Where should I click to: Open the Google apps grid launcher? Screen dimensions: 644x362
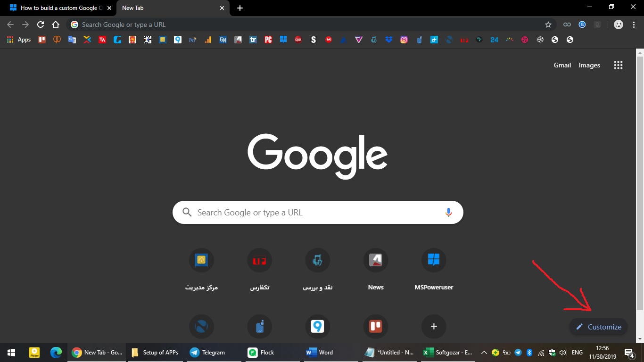[618, 65]
